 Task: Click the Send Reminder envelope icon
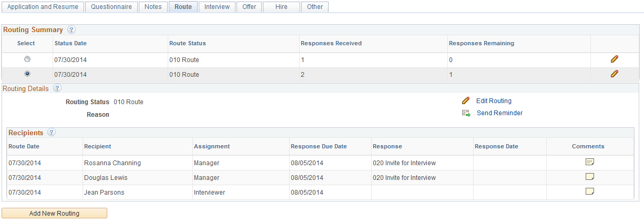click(x=466, y=113)
